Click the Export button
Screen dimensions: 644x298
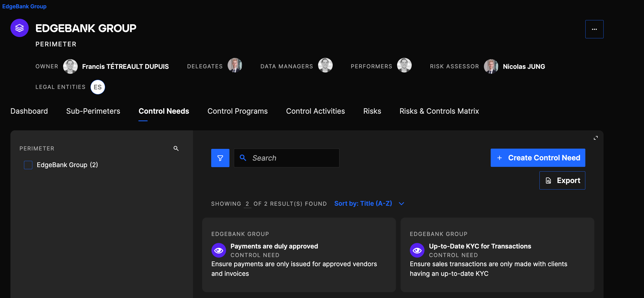tap(562, 180)
